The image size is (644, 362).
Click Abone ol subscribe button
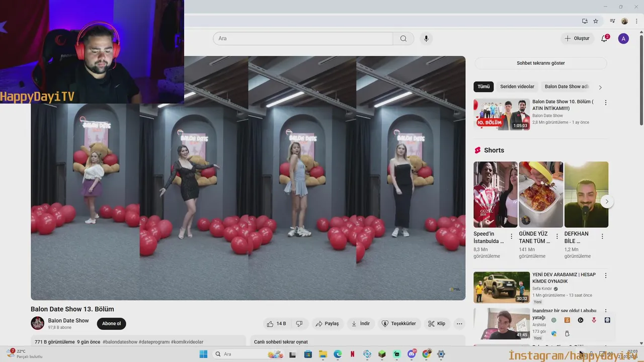[112, 324]
